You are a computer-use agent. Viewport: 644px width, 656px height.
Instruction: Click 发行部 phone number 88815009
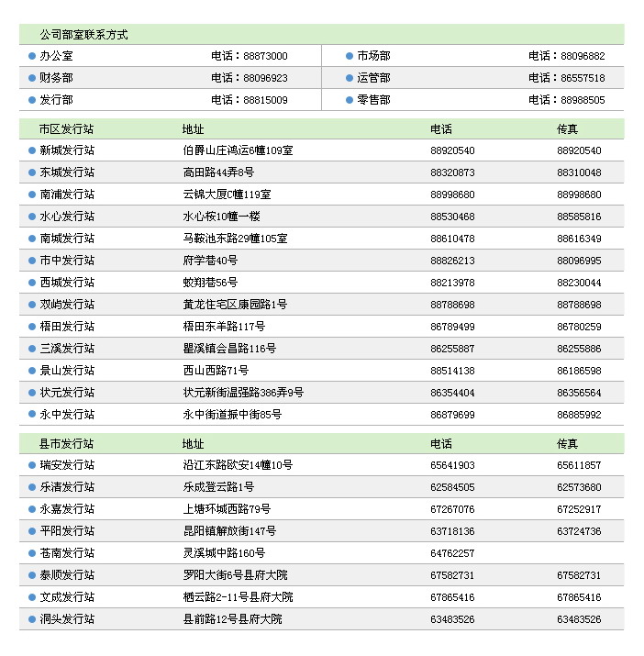tap(265, 100)
